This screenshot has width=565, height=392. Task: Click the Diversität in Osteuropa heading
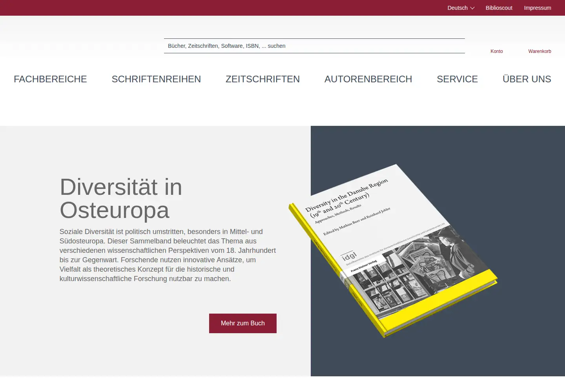click(x=121, y=198)
